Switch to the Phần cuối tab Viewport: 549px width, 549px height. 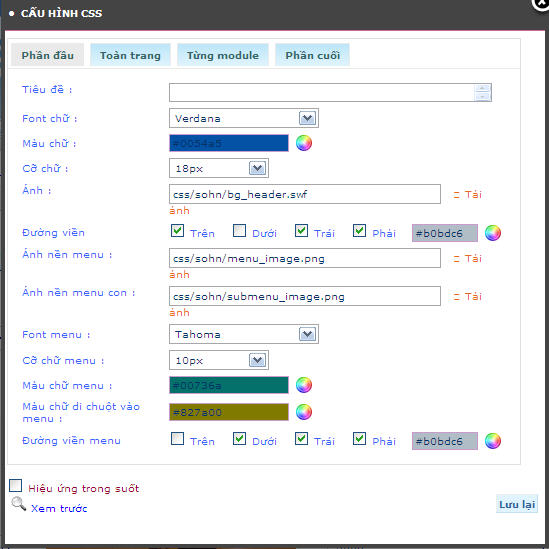click(312, 55)
